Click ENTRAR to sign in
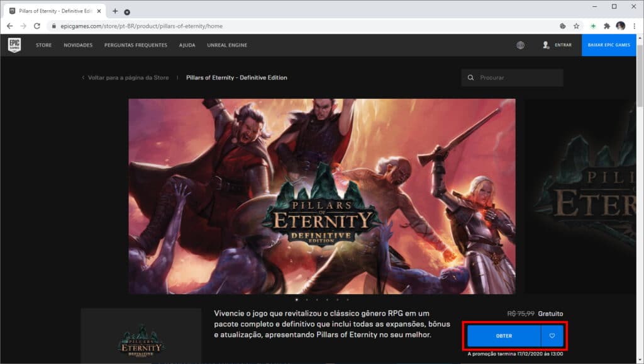644x364 pixels. (x=563, y=45)
